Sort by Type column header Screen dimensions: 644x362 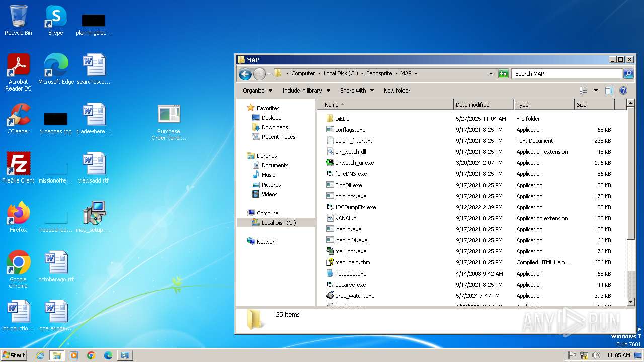click(544, 105)
